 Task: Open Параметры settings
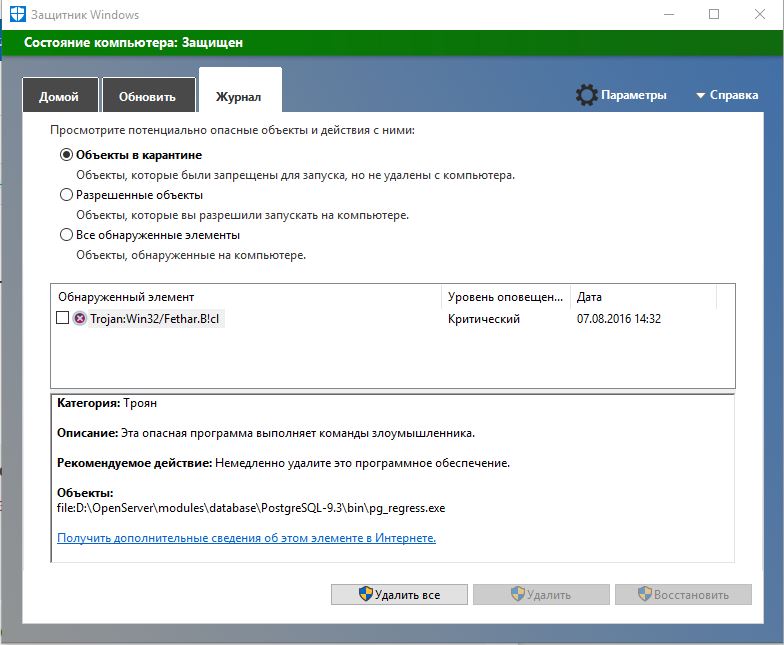[x=633, y=95]
